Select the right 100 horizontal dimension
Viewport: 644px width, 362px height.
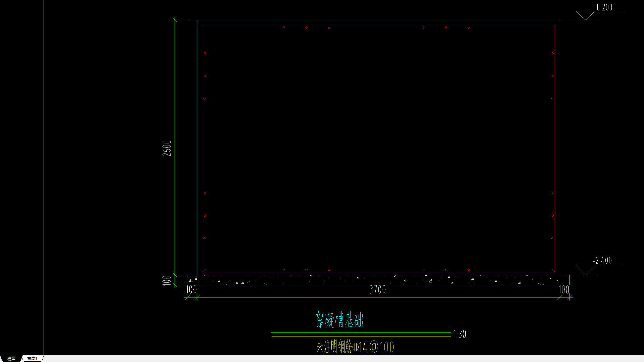coord(564,289)
